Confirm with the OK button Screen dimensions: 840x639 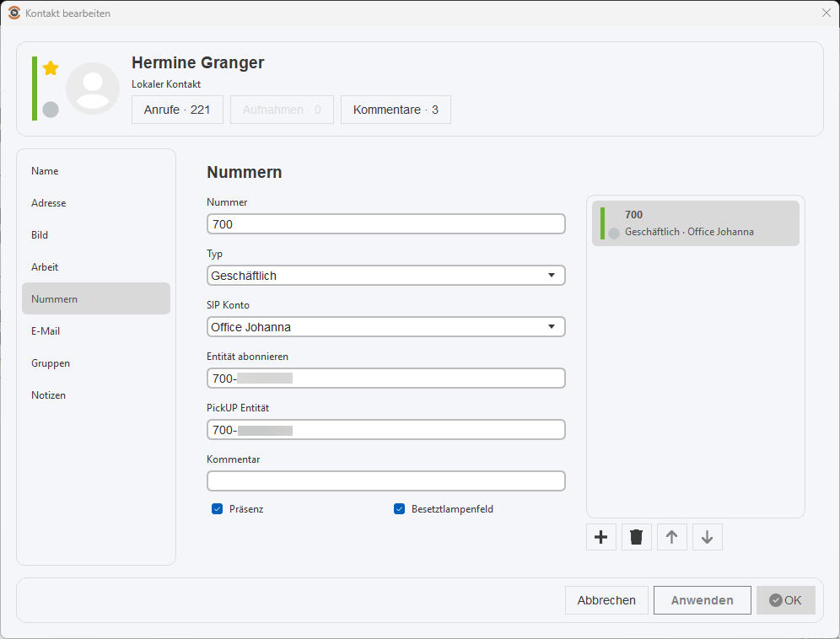[x=786, y=600]
